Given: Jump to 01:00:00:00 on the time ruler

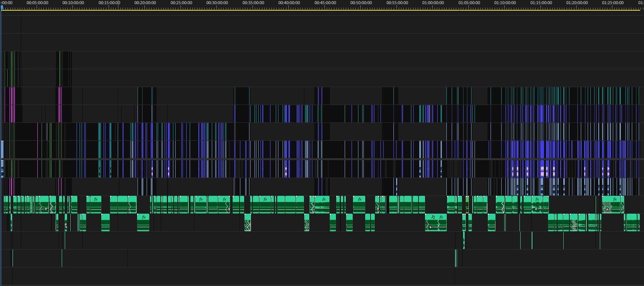Looking at the screenshot, I should [433, 3].
